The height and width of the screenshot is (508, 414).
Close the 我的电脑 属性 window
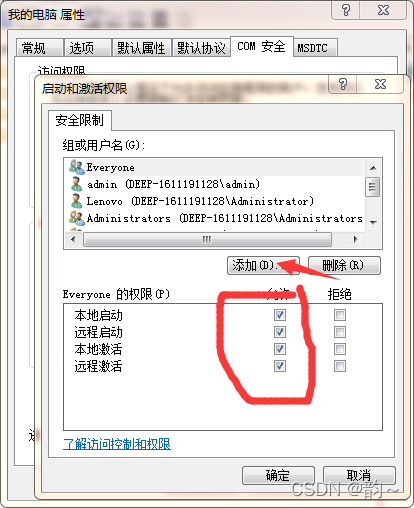pos(383,10)
